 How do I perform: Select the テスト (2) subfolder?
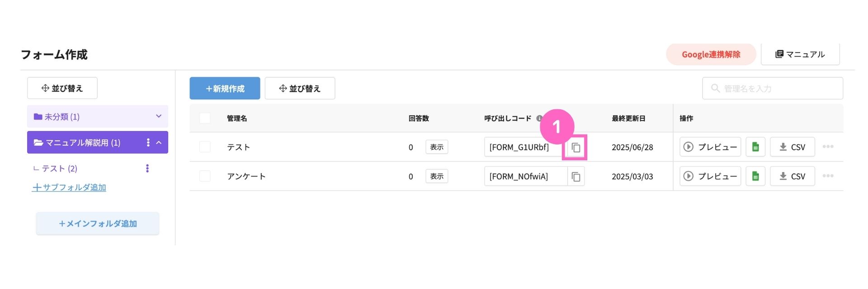click(x=55, y=168)
